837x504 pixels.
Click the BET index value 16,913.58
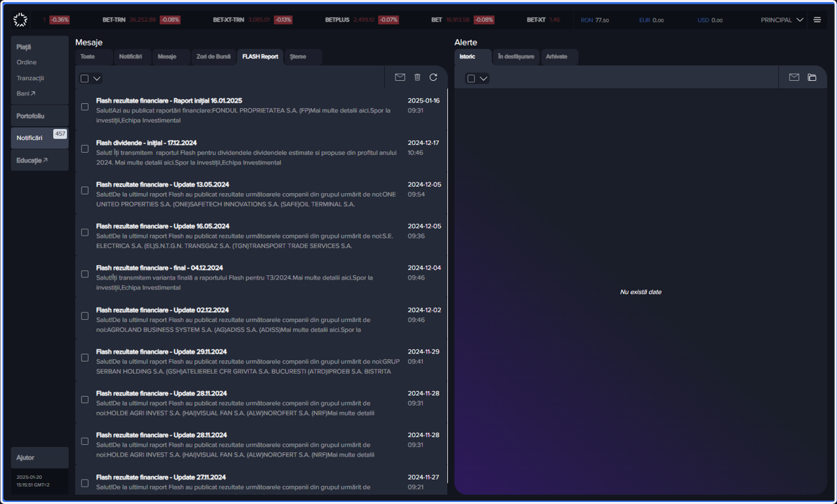coord(458,20)
